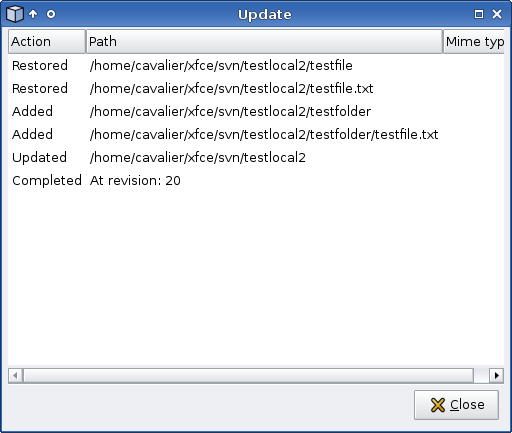Screen dimensions: 512x433
Task: Select the Restored testfile row
Action: click(256, 65)
